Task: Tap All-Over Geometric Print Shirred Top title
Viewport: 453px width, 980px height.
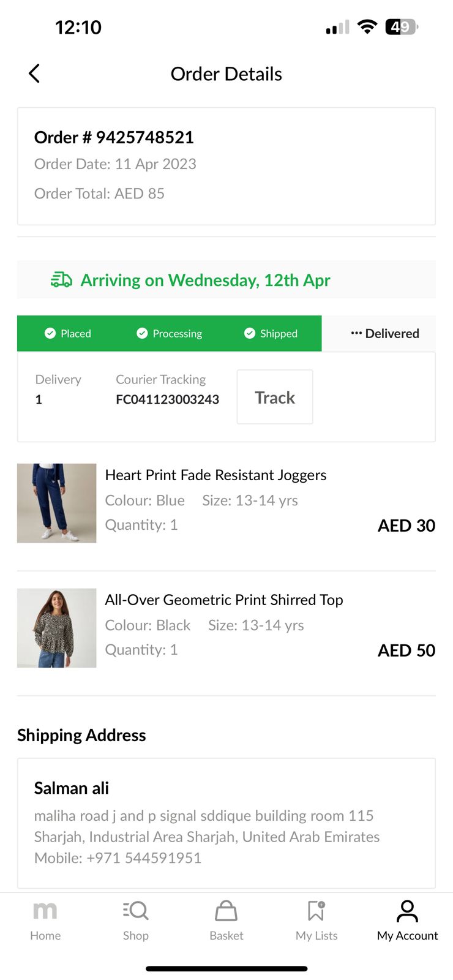Action: point(224,600)
